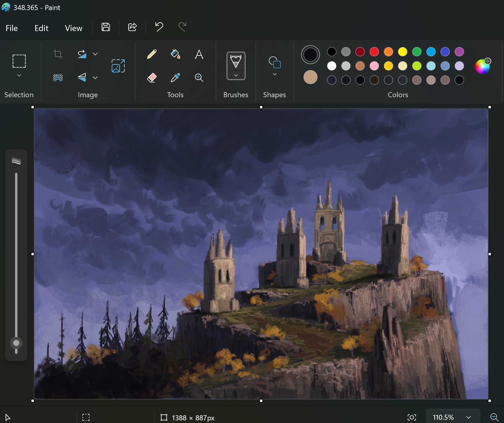This screenshot has height=423, width=504.
Task: Pick the white color swatch
Action: pos(332,66)
